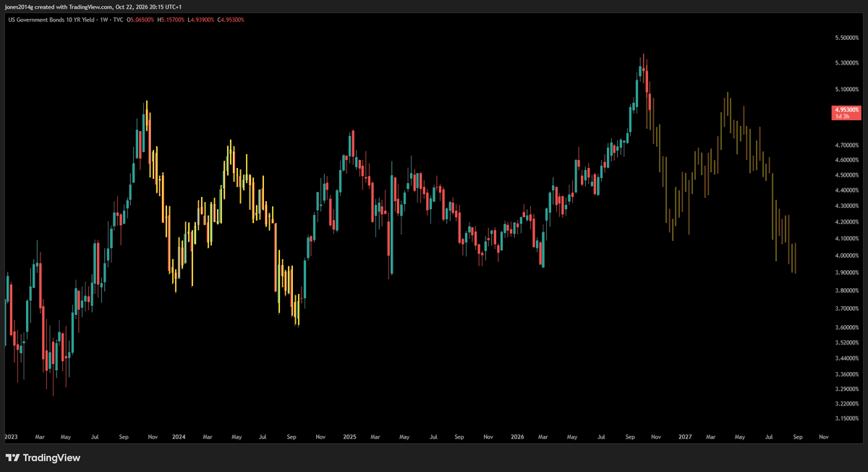
Task: Click the 4.70000% price axis label
Action: 847,146
